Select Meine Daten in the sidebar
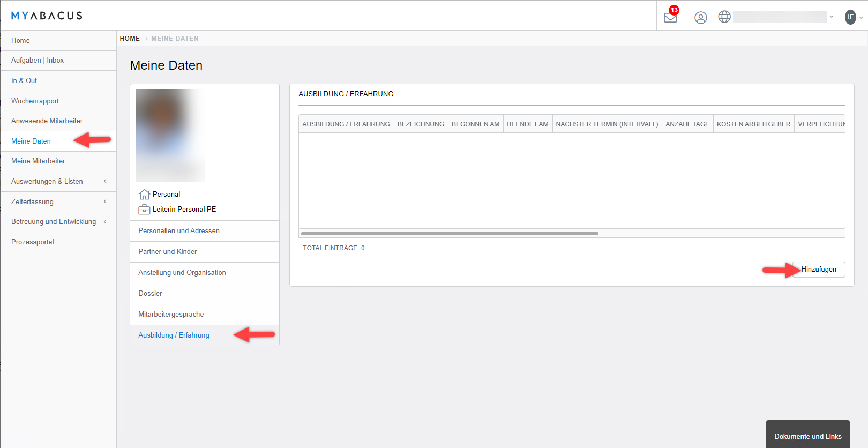The image size is (868, 448). [x=58, y=141]
